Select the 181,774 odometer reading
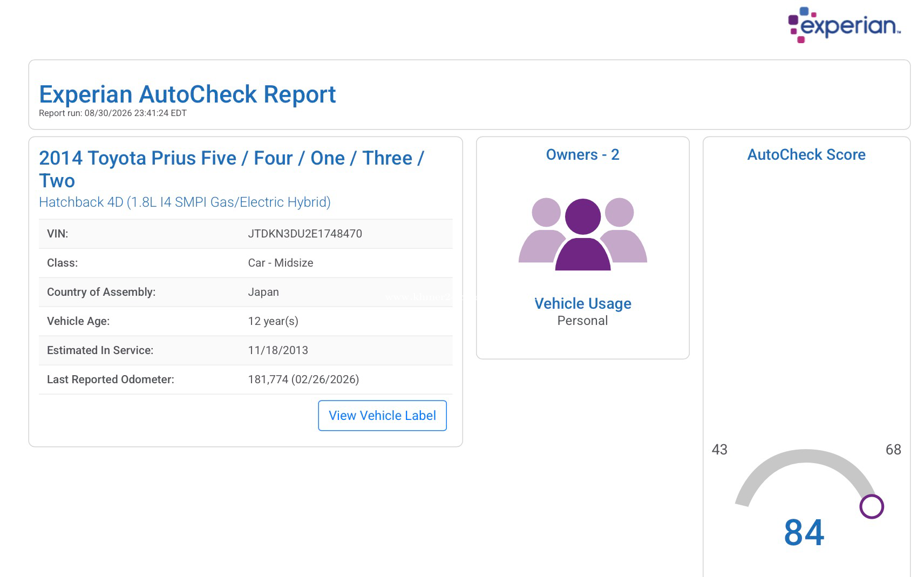The width and height of the screenshot is (924, 577). click(x=303, y=379)
